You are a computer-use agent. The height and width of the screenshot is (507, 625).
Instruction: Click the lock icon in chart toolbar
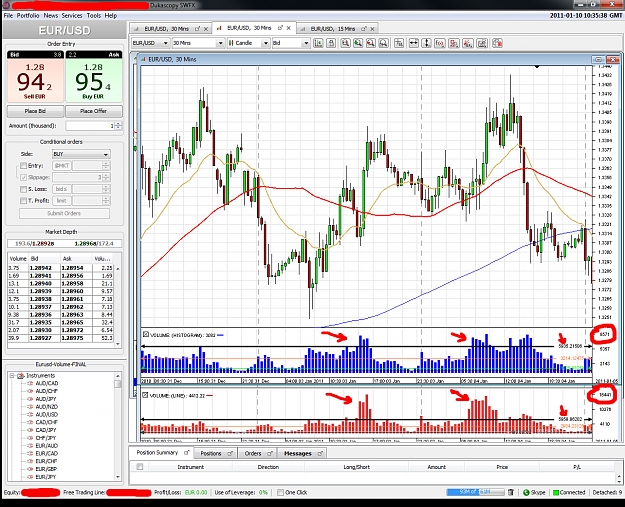coord(331,43)
